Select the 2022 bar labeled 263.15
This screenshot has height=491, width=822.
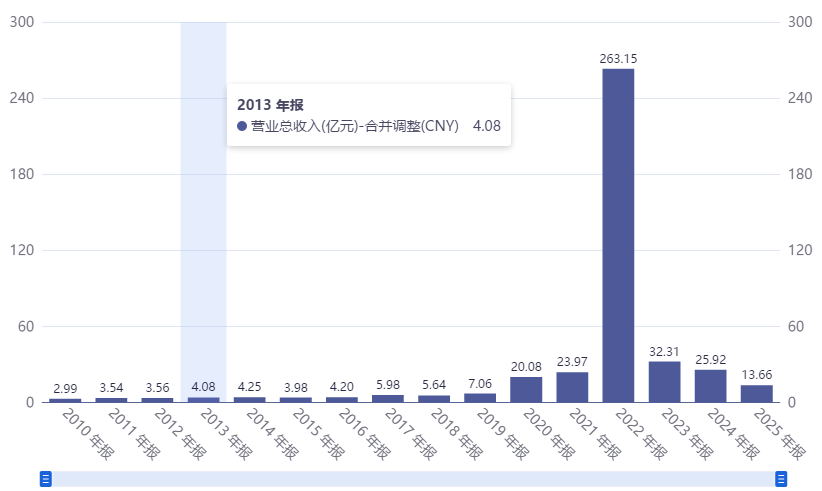618,235
